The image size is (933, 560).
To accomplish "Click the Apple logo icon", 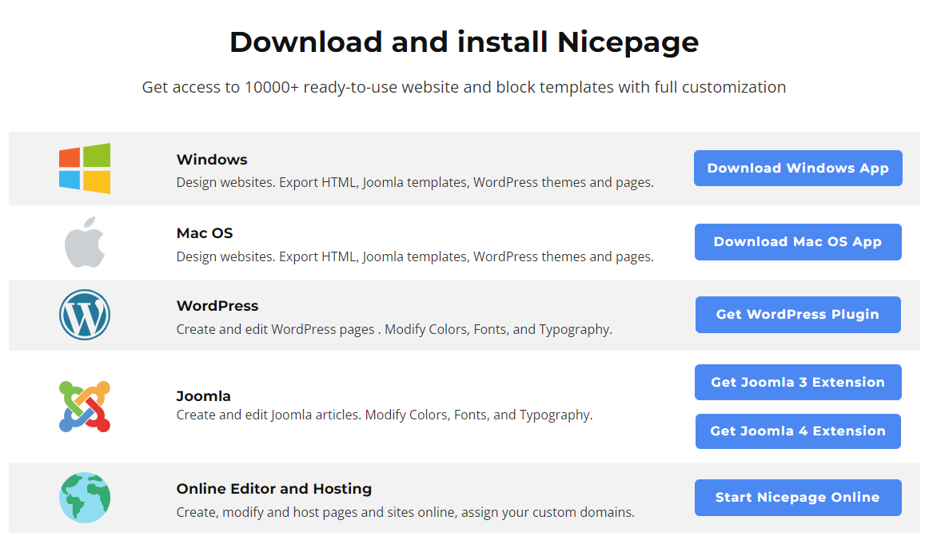I will (85, 242).
